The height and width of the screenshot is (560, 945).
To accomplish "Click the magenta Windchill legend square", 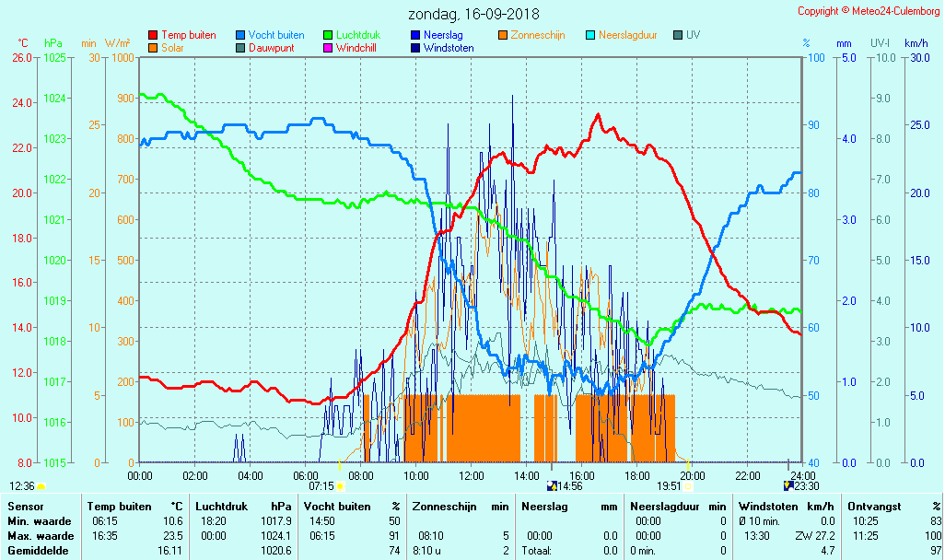I will [328, 48].
